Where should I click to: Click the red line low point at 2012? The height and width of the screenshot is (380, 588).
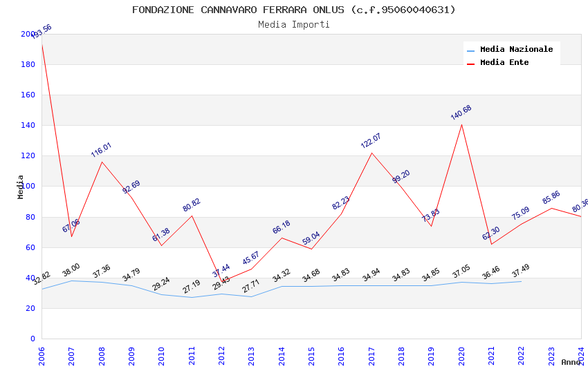click(x=221, y=282)
